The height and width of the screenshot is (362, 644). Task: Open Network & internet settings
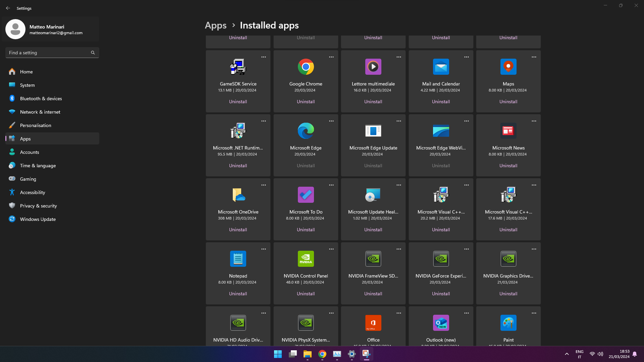[52, 112]
